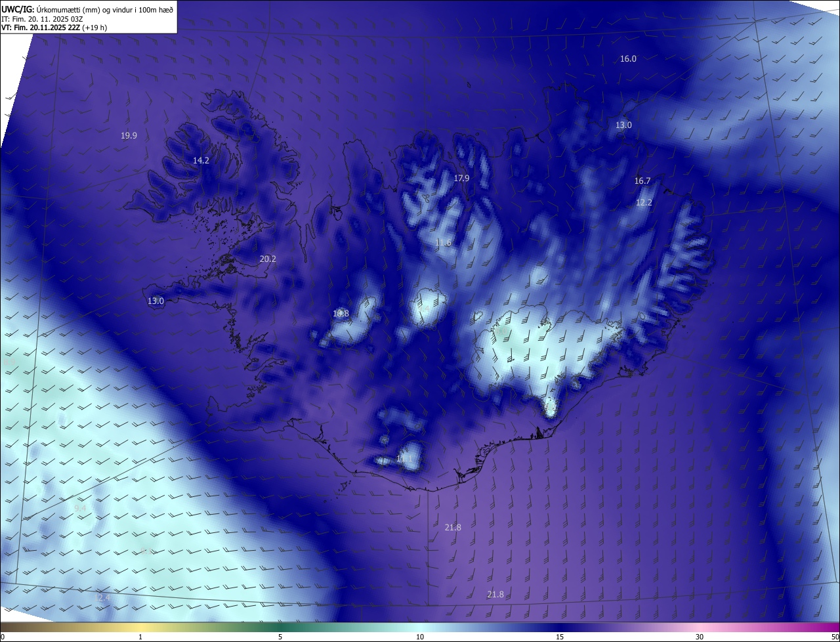The width and height of the screenshot is (840, 642).
Task: Click the '0' label on the color scale
Action: click(x=3, y=637)
